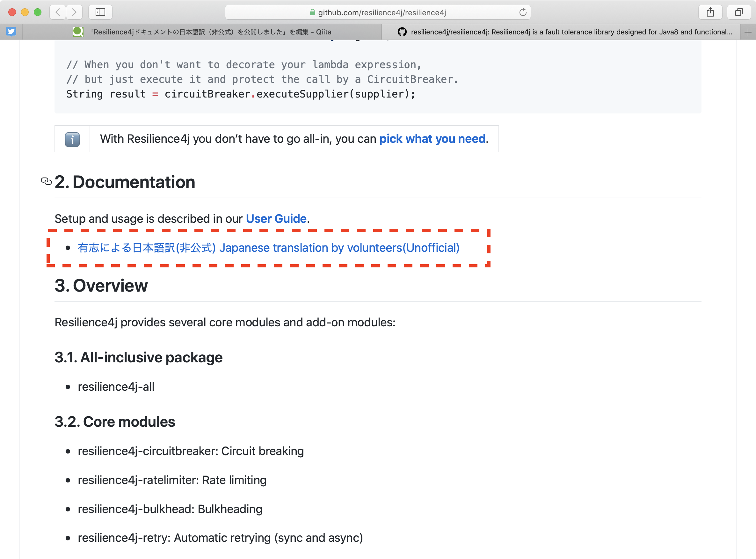
Task: Click the green lock icon in URL bar
Action: (312, 12)
